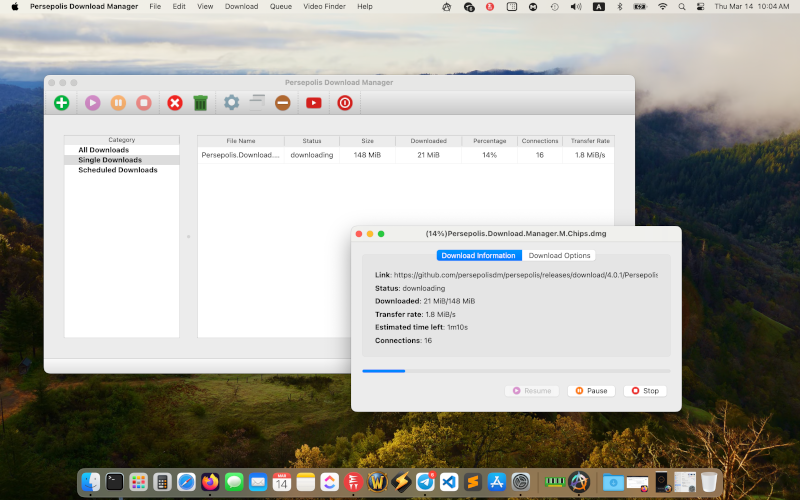
Task: Click the red power Exit icon
Action: pyautogui.click(x=345, y=103)
